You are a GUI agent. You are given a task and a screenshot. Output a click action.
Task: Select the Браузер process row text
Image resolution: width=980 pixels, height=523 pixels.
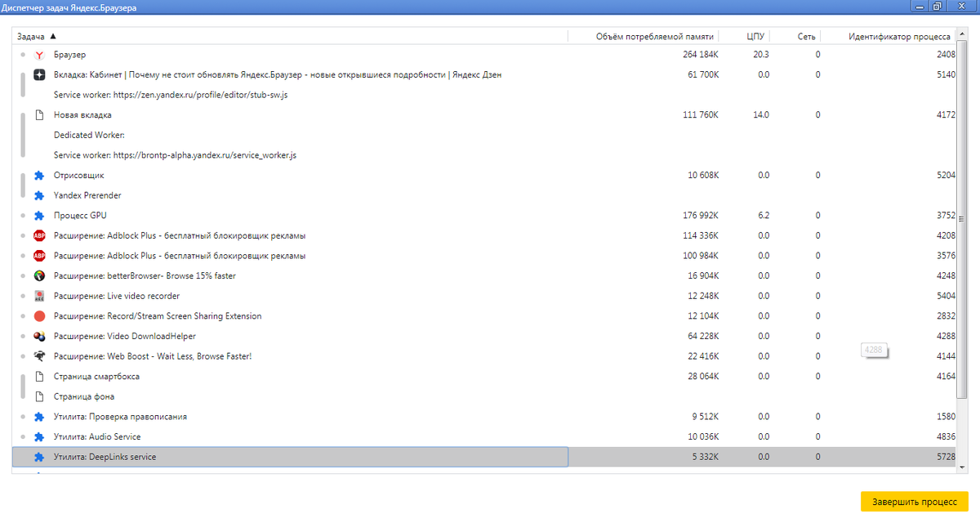click(x=69, y=55)
